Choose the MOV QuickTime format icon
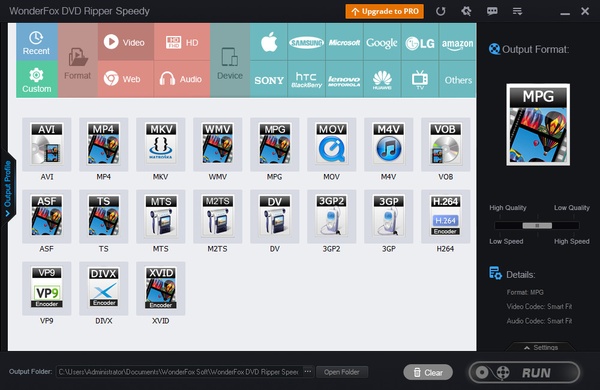Image resolution: width=600 pixels, height=390 pixels. 331,144
